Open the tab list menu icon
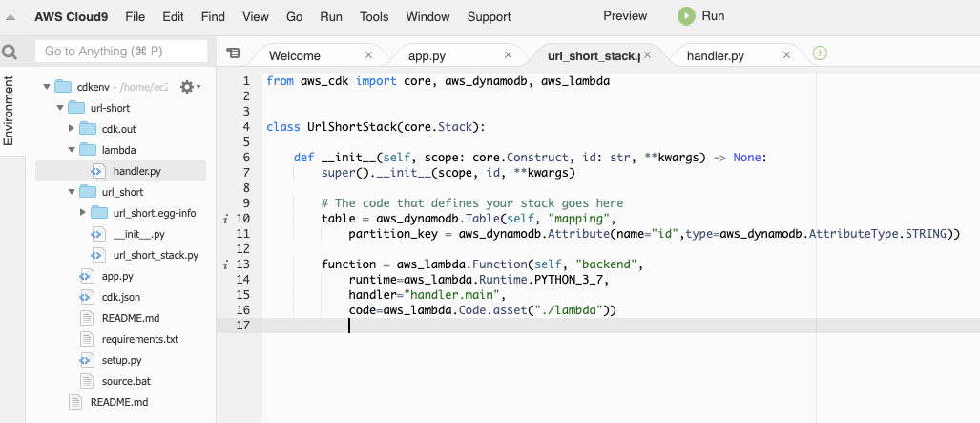This screenshot has height=423, width=980. click(x=233, y=53)
